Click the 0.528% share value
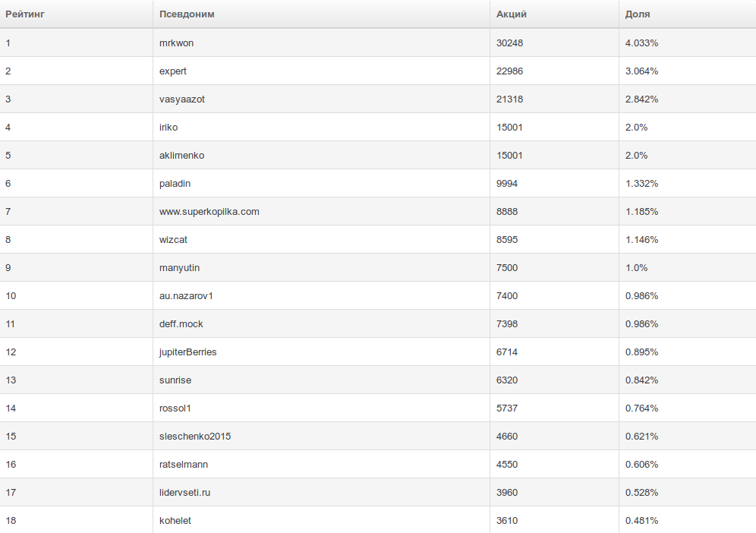Image resolution: width=756 pixels, height=533 pixels. point(641,493)
